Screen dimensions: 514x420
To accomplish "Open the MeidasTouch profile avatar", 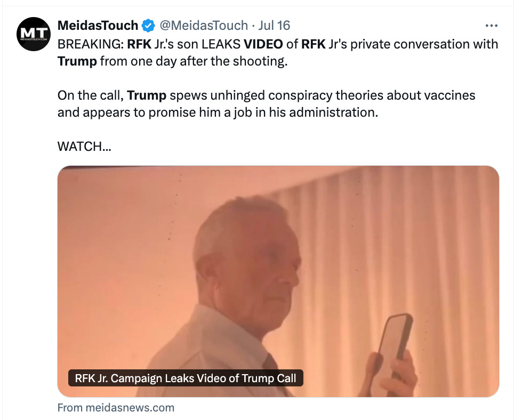I will tap(33, 34).
